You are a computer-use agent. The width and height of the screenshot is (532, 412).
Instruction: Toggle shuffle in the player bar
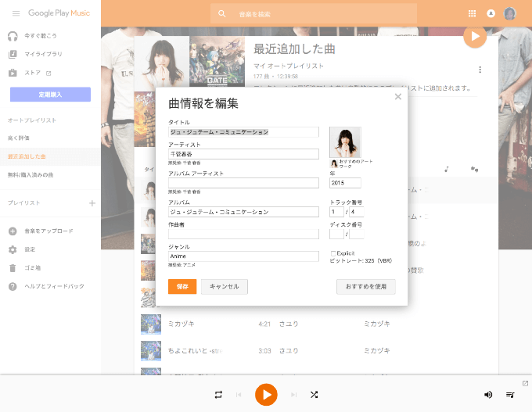314,395
